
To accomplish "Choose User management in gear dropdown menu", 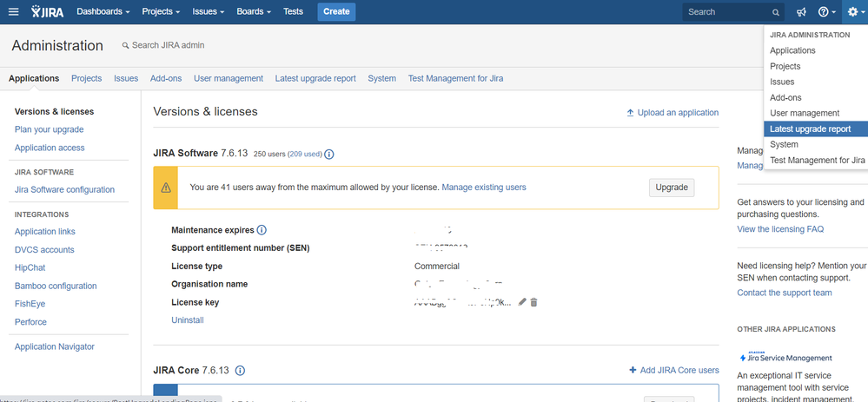I will pos(816,113).
